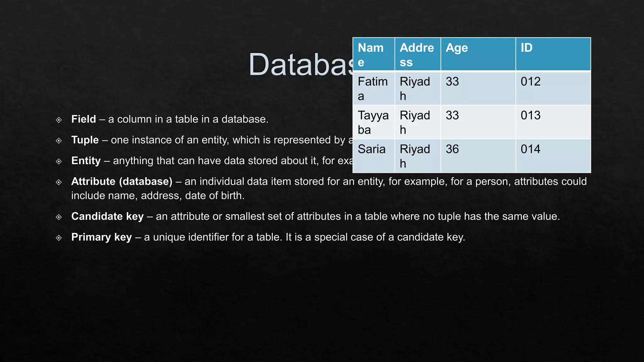Screen dimensions: 644x362
Task: Click the ID cell showing 012
Action: tap(553, 88)
